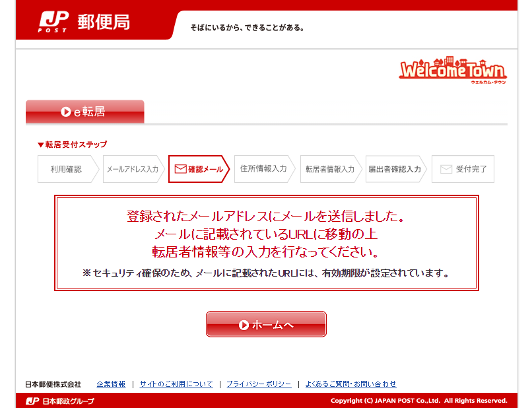Viewport: 532px width, 408px height.
Task: Select the 転居者情報入力 step
Action: [330, 169]
